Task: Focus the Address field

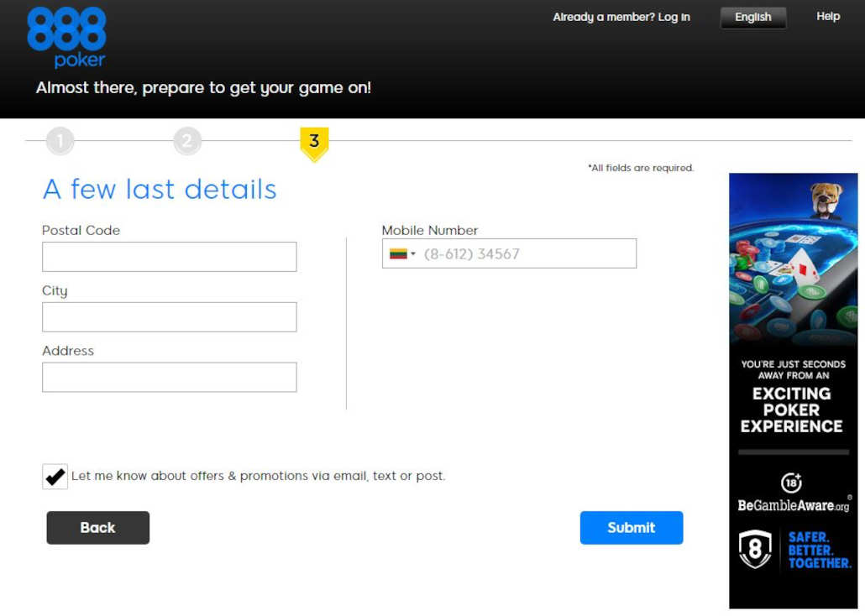Action: (170, 377)
